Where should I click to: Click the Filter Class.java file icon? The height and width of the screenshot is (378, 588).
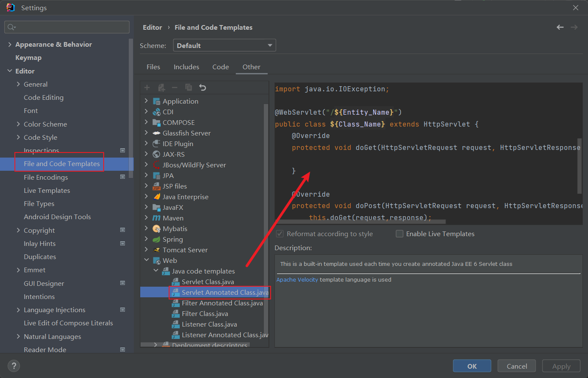[x=175, y=314]
